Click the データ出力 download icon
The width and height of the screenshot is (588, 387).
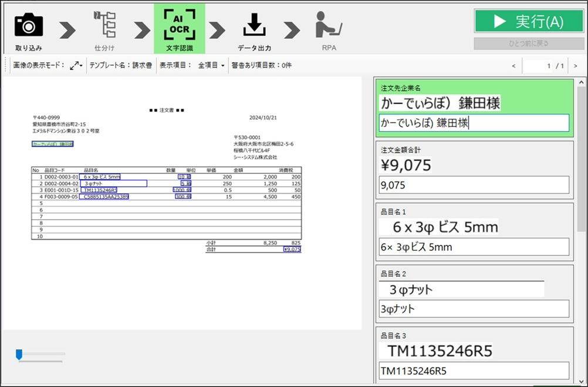pyautogui.click(x=254, y=25)
